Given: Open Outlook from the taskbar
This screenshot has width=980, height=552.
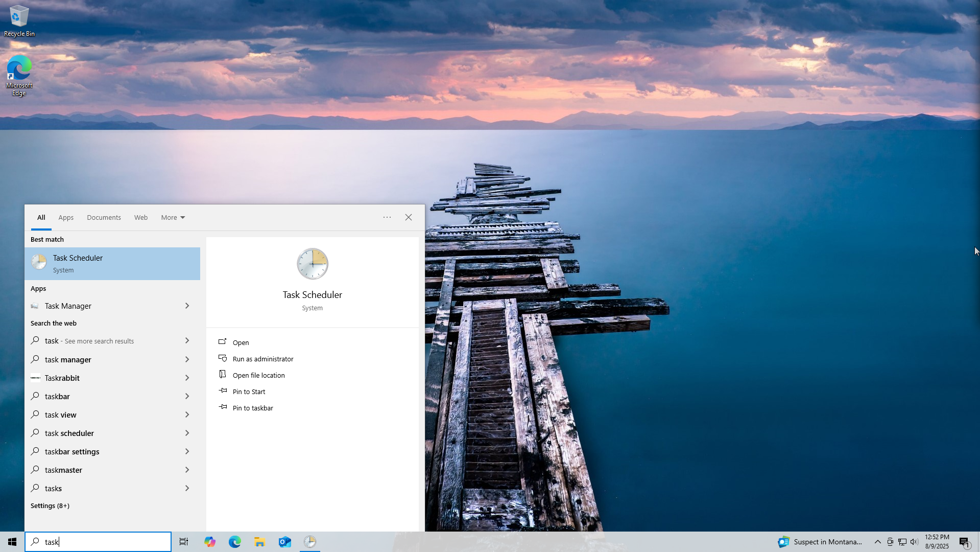Looking at the screenshot, I should point(285,542).
